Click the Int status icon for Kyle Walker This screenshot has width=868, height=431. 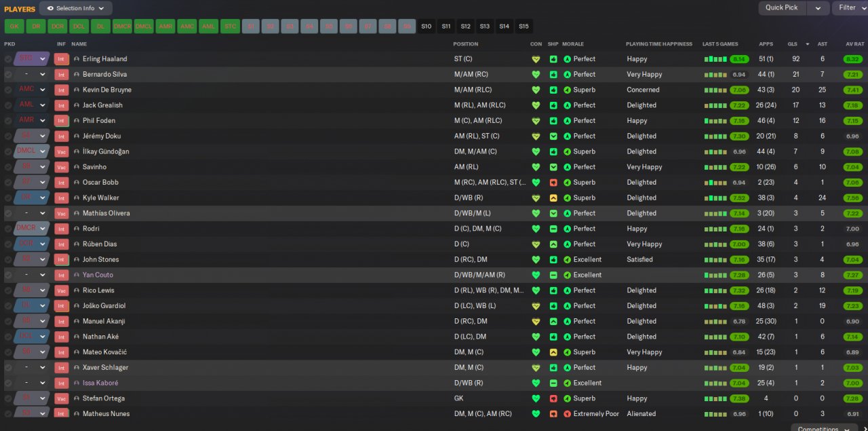coord(62,198)
